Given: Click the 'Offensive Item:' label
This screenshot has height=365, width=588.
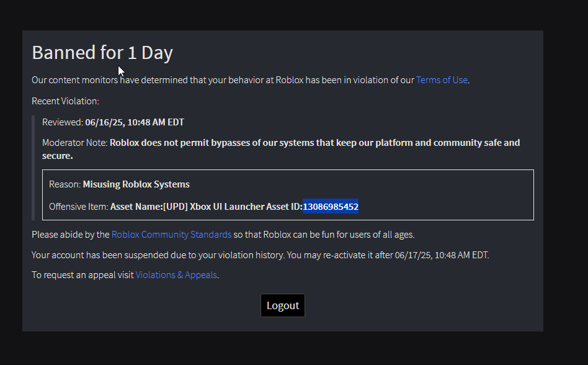Looking at the screenshot, I should click(x=79, y=207).
